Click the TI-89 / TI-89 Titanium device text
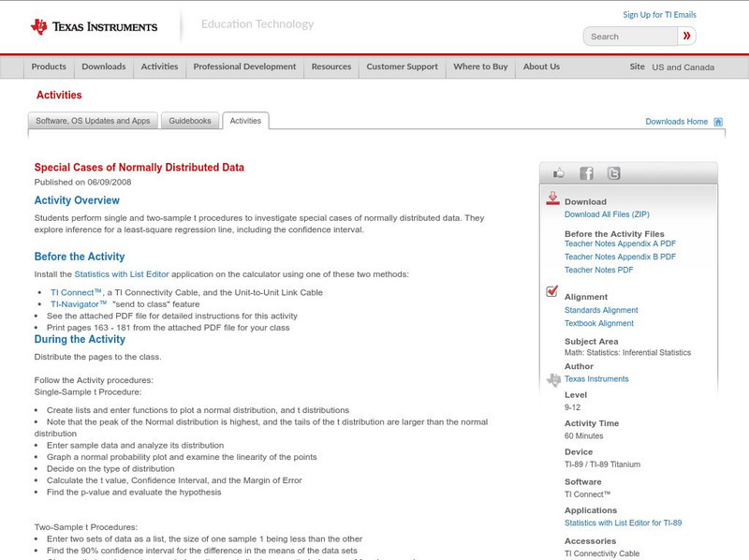Viewport: 749px width, 560px height. [x=602, y=464]
